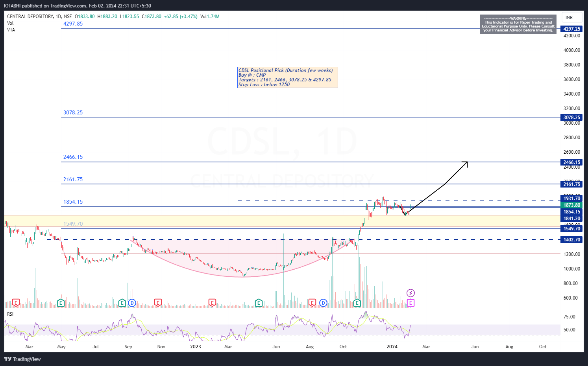588x366 pixels.
Task: Click the purple lightning bolt event icon
Action: (x=410, y=293)
